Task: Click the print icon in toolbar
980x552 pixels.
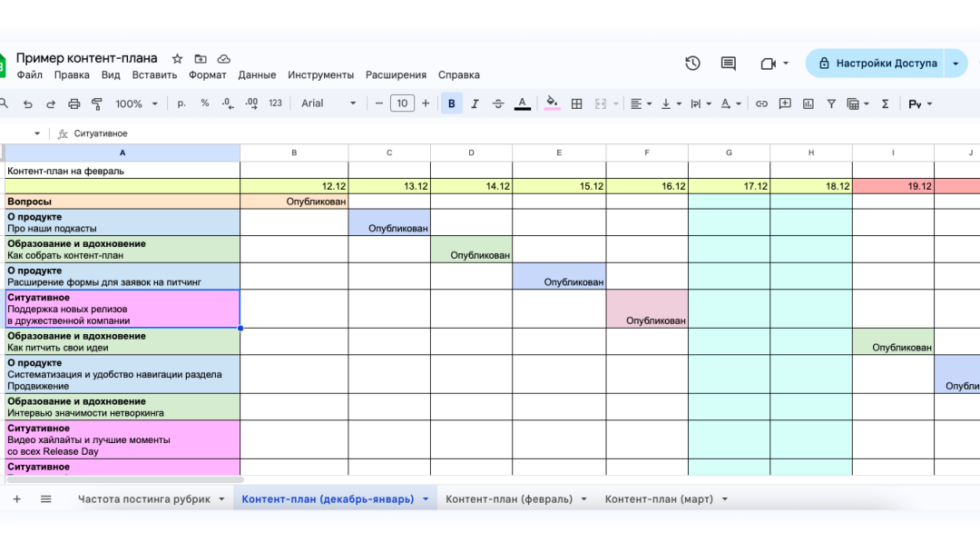Action: click(74, 103)
